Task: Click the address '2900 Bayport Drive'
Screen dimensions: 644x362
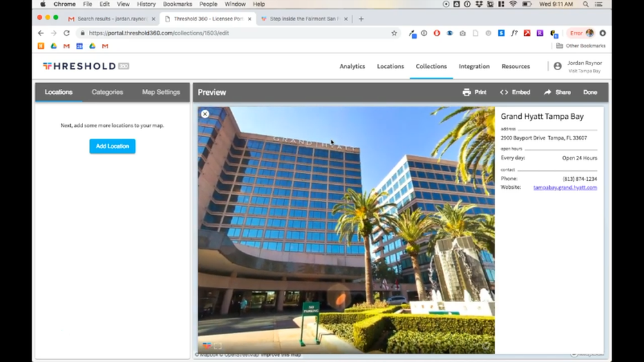Action: click(522, 138)
